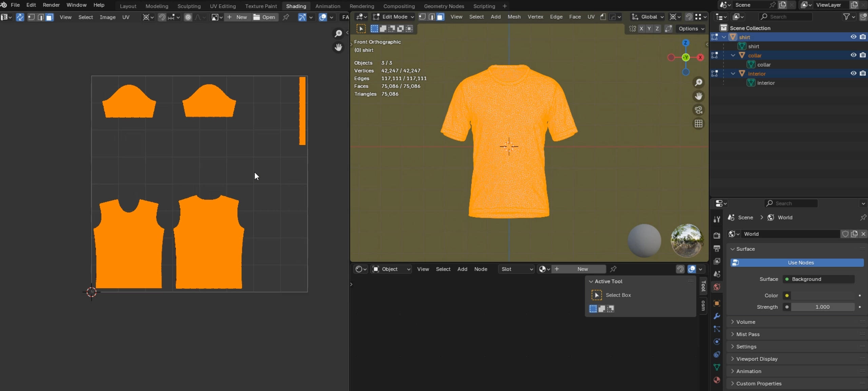Create a New material with the New button
Viewport: 868px width, 391px height.
pyautogui.click(x=582, y=269)
